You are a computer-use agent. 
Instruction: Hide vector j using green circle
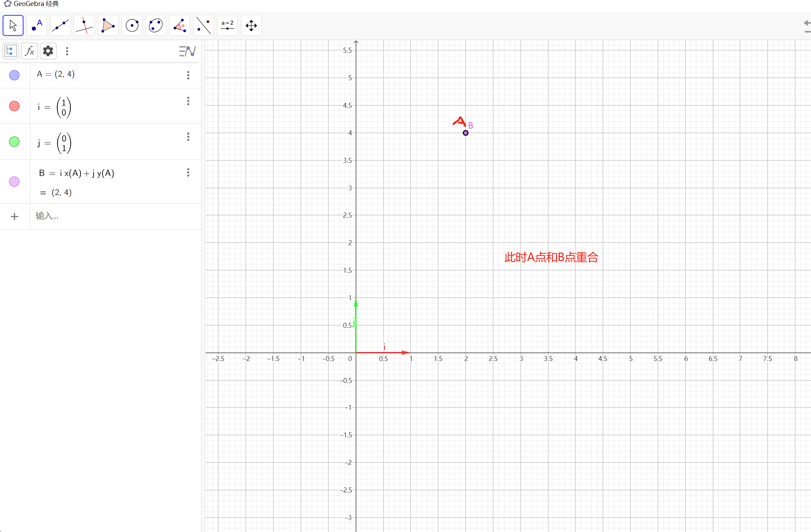[x=14, y=142]
